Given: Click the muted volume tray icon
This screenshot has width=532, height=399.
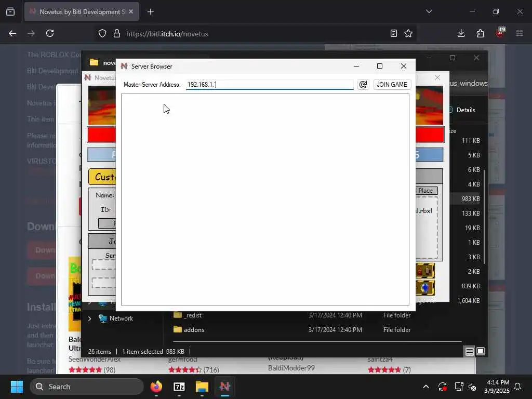Looking at the screenshot, I should 472,387.
